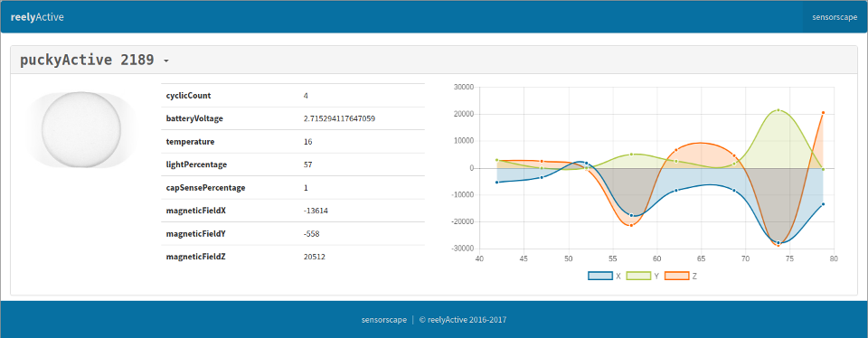Select the cyclicCount row label
The image size is (868, 338).
tap(188, 96)
